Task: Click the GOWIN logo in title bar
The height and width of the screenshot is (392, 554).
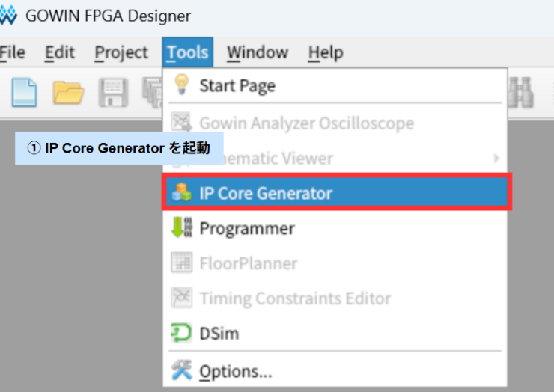Action: pos(7,16)
